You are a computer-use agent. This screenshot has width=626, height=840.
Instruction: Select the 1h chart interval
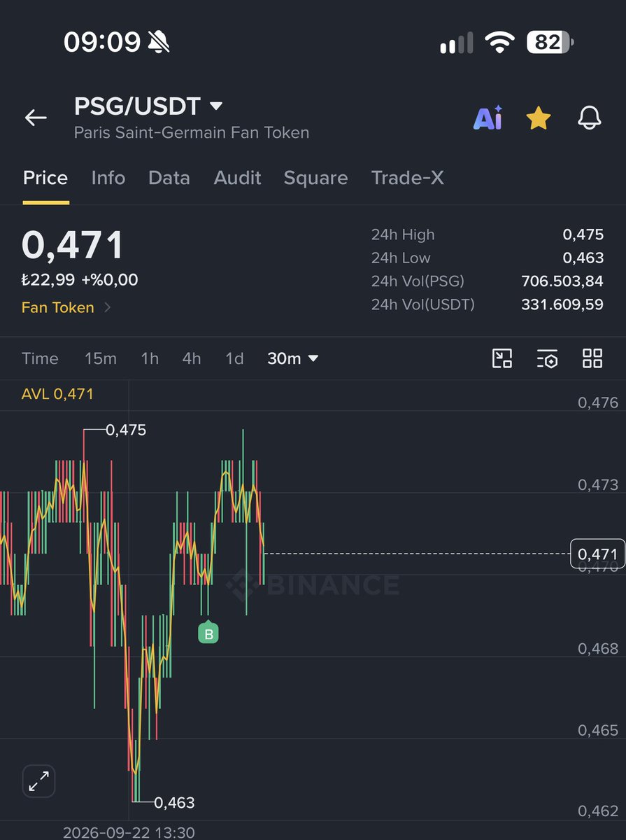(x=150, y=358)
